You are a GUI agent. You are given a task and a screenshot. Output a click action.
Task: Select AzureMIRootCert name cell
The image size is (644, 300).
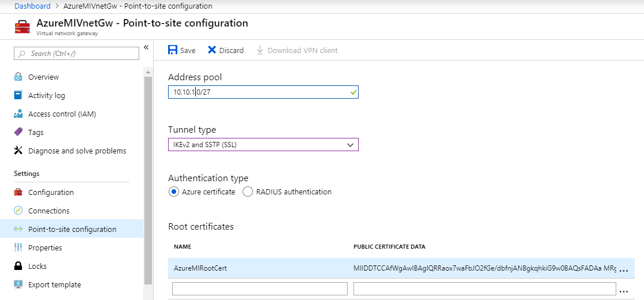coord(200,268)
